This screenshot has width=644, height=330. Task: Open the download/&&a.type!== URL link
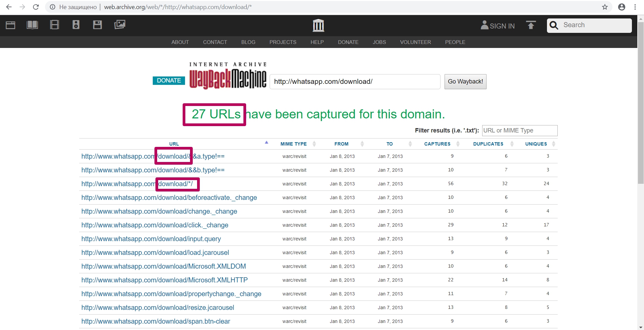(x=153, y=156)
